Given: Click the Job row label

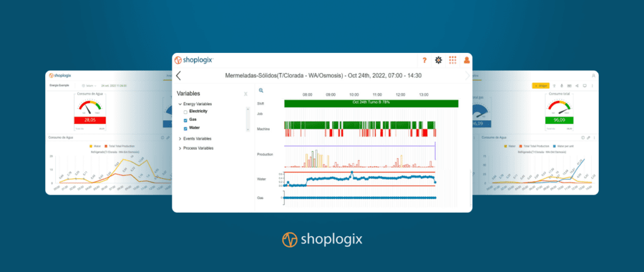Looking at the screenshot, I should 260,113.
